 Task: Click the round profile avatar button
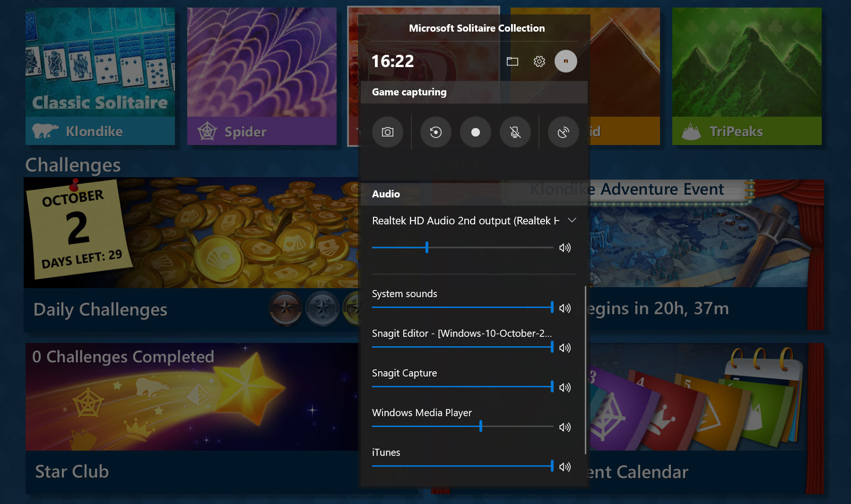click(565, 61)
